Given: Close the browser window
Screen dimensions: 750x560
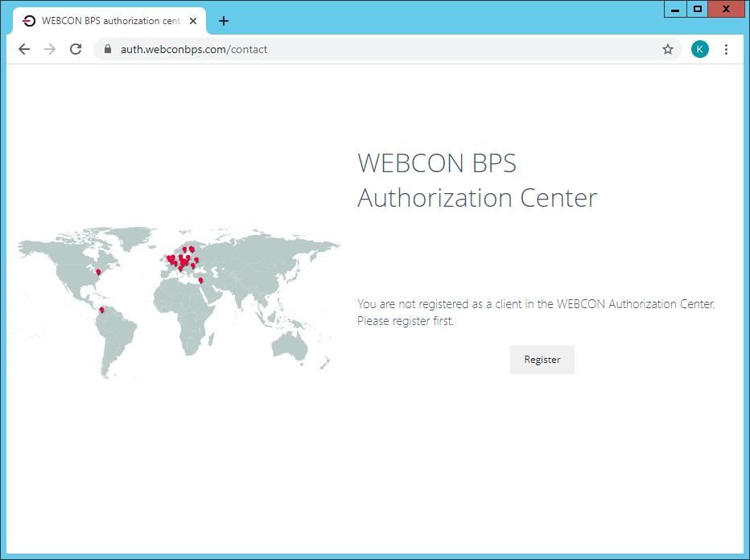Looking at the screenshot, I should (x=726, y=9).
